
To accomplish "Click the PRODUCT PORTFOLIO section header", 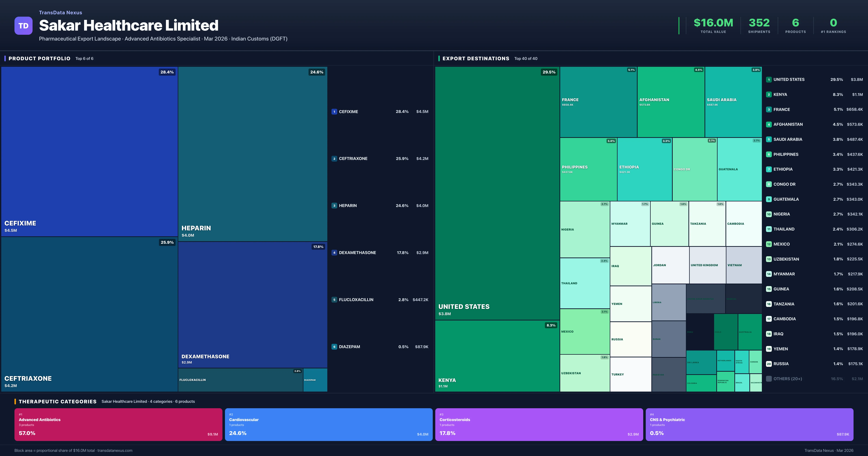I will [x=39, y=59].
